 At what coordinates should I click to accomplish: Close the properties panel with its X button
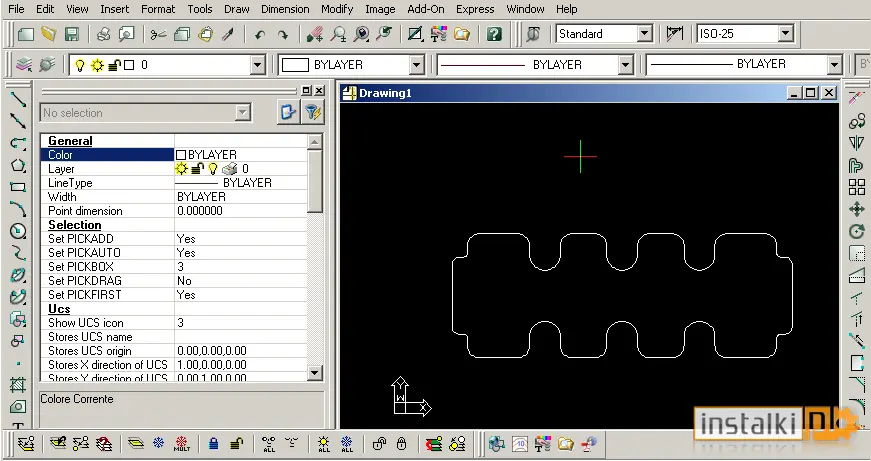(319, 90)
